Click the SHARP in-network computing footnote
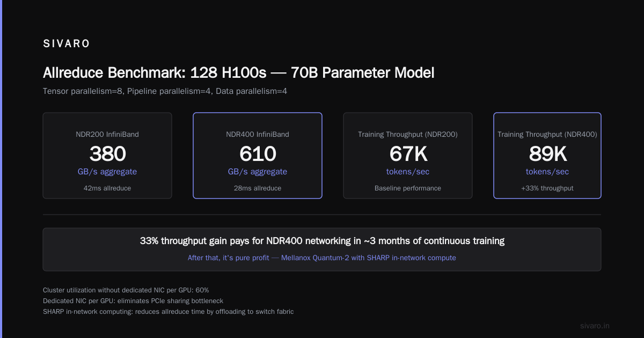Screen dimensions: 644x338 click(169, 312)
